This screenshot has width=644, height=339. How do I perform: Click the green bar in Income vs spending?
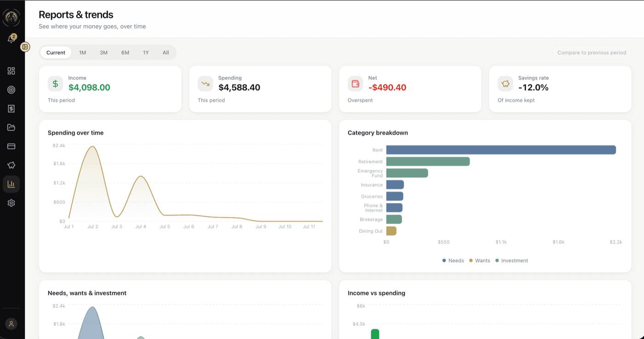[375, 334]
